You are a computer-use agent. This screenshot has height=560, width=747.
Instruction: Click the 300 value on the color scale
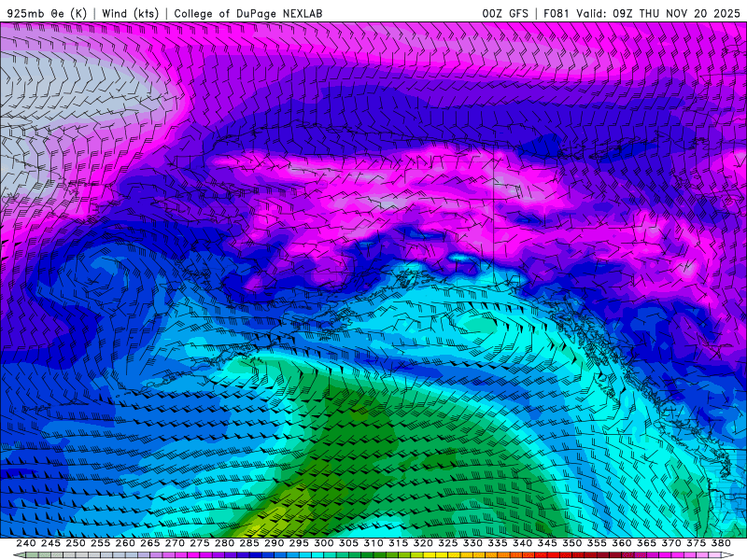(x=324, y=543)
